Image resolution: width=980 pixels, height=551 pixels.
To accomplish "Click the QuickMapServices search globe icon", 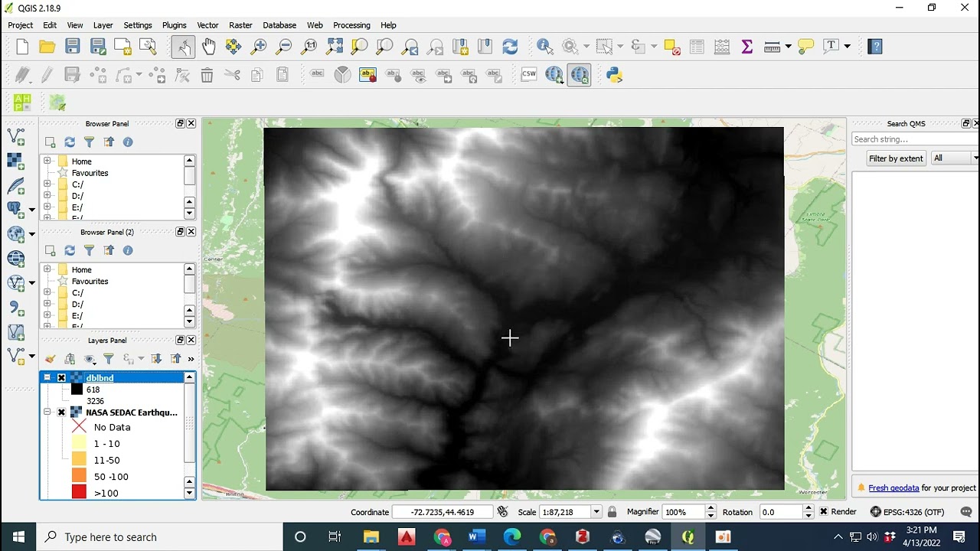I will [580, 75].
